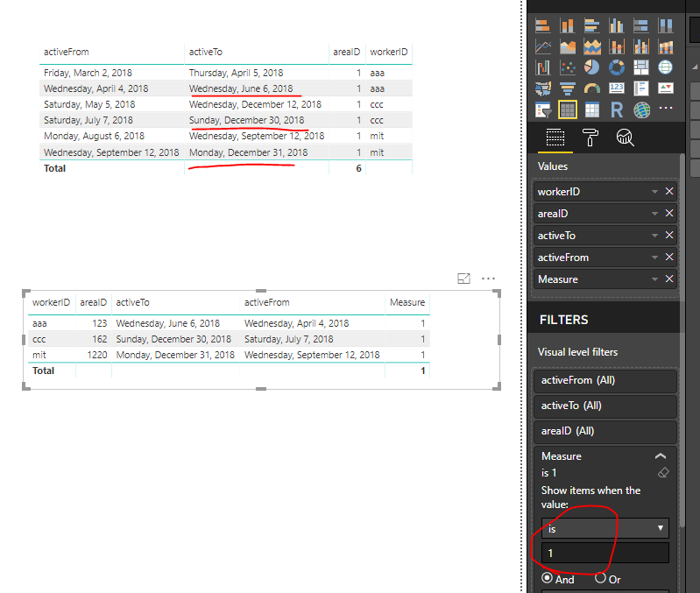The image size is (700, 593).
Task: Remove Measure from Values
Action: [669, 279]
